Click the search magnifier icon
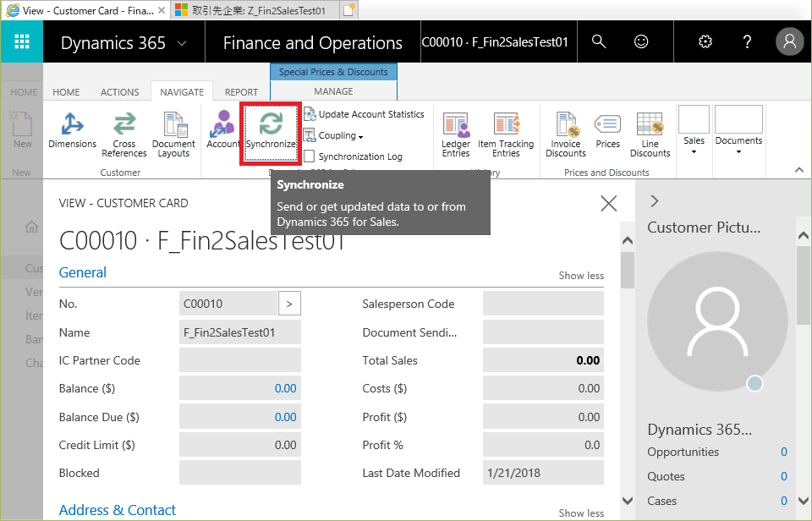The width and height of the screenshot is (812, 521). click(x=599, y=41)
